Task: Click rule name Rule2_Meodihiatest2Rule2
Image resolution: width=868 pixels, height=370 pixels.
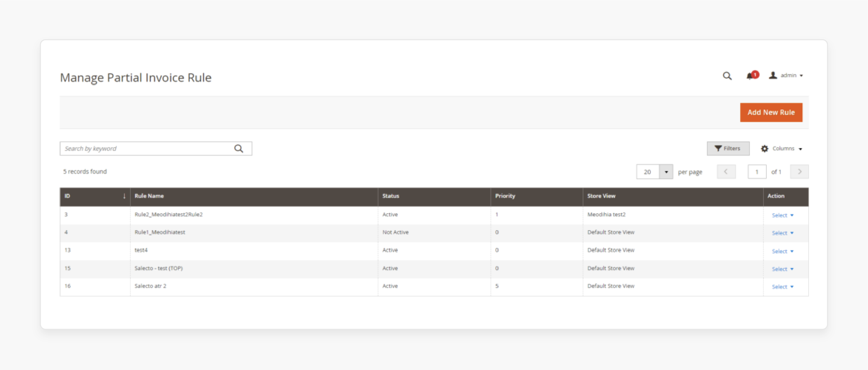Action: click(169, 215)
